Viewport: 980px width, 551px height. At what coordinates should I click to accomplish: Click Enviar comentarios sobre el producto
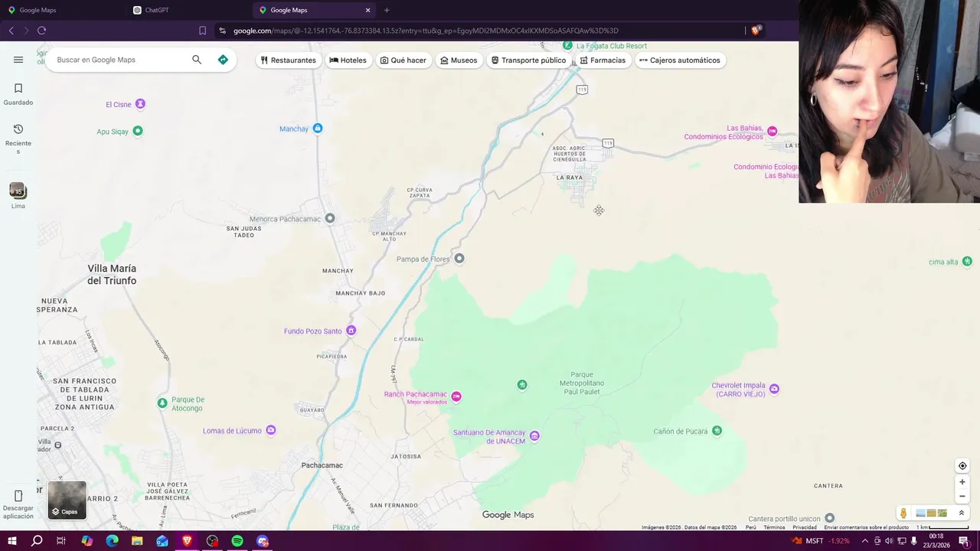coord(866,527)
